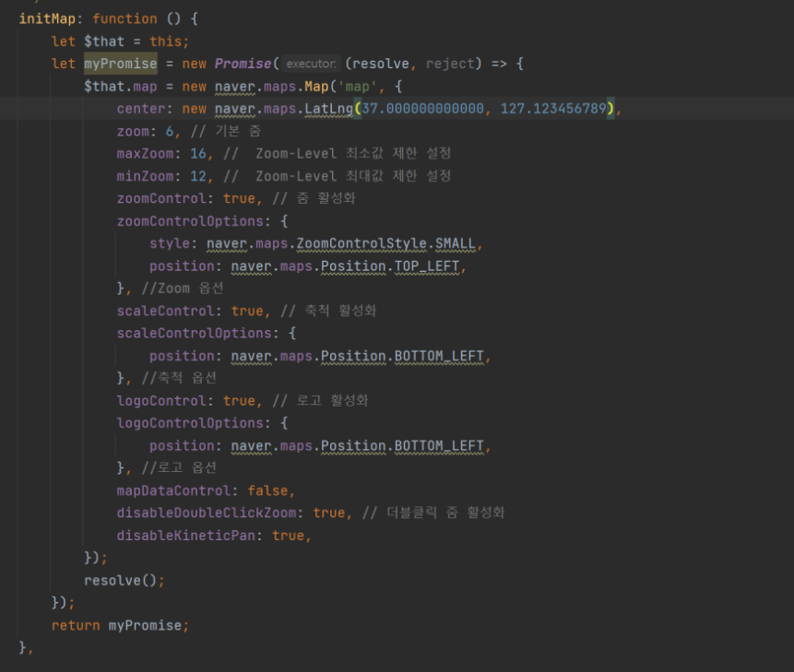Click the 'map' string argument

coord(358,87)
